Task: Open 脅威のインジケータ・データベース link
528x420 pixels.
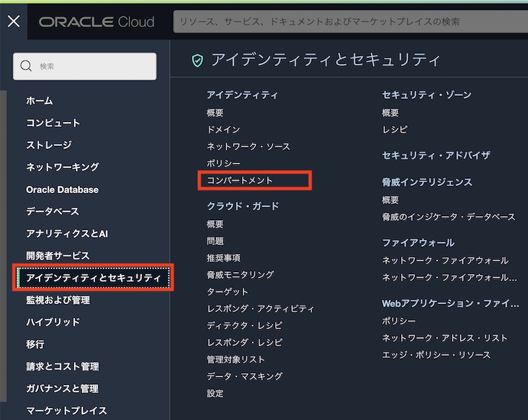Action: (448, 216)
